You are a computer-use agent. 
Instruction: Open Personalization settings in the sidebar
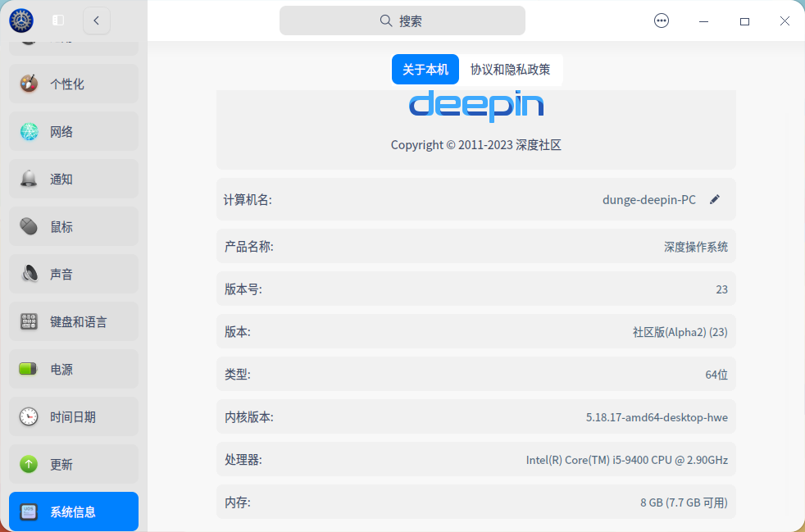pos(73,84)
